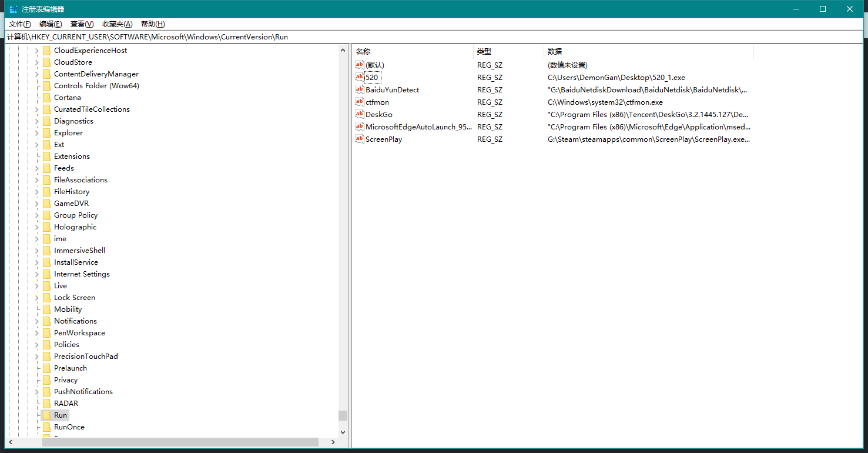Click the Holographic folder icon
The width and height of the screenshot is (868, 453).
pos(46,226)
